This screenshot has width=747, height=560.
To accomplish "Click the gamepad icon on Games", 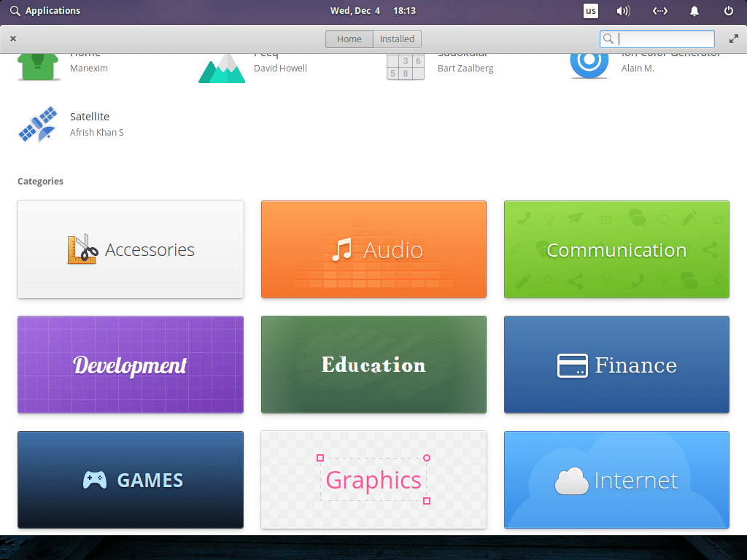I will click(95, 480).
